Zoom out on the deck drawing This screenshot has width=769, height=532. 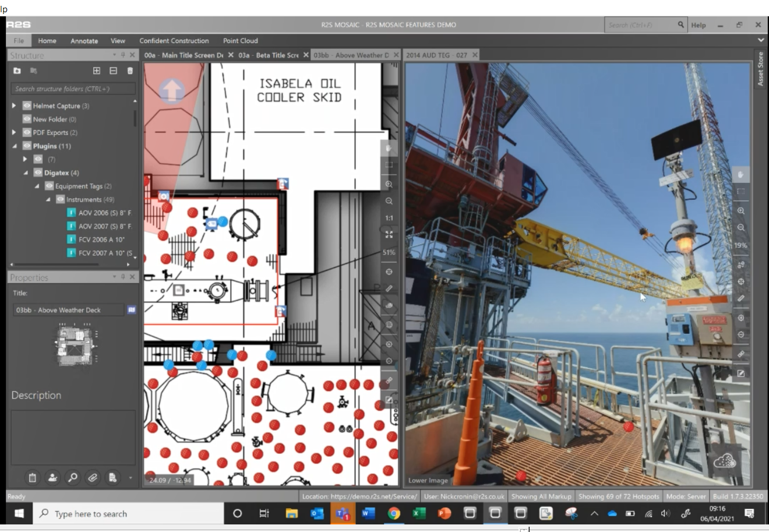click(389, 200)
